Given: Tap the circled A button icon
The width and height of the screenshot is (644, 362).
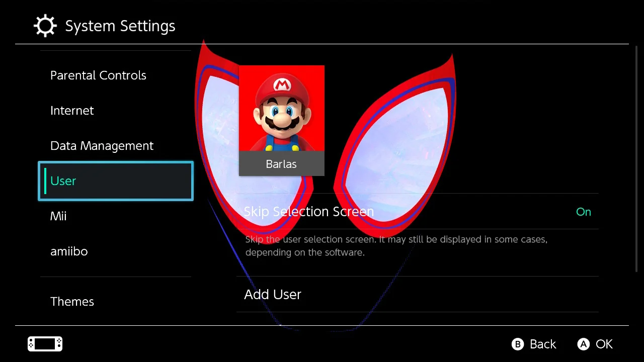Looking at the screenshot, I should [x=583, y=344].
